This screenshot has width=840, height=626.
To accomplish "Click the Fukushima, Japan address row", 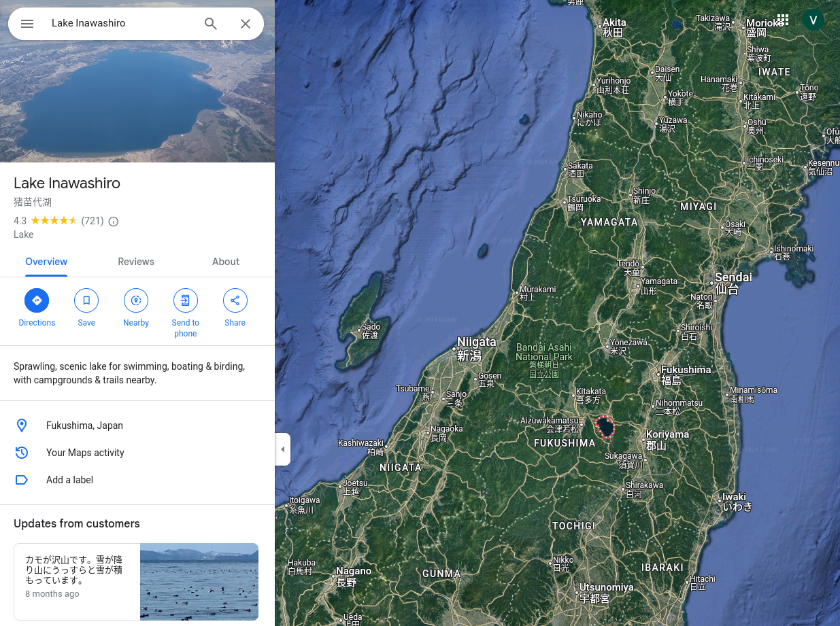I will pyautogui.click(x=137, y=425).
